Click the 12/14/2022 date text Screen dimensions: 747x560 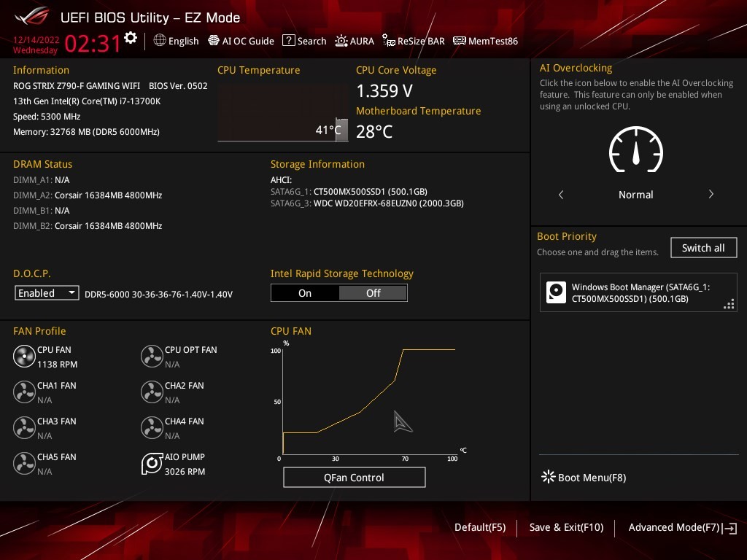coord(36,40)
